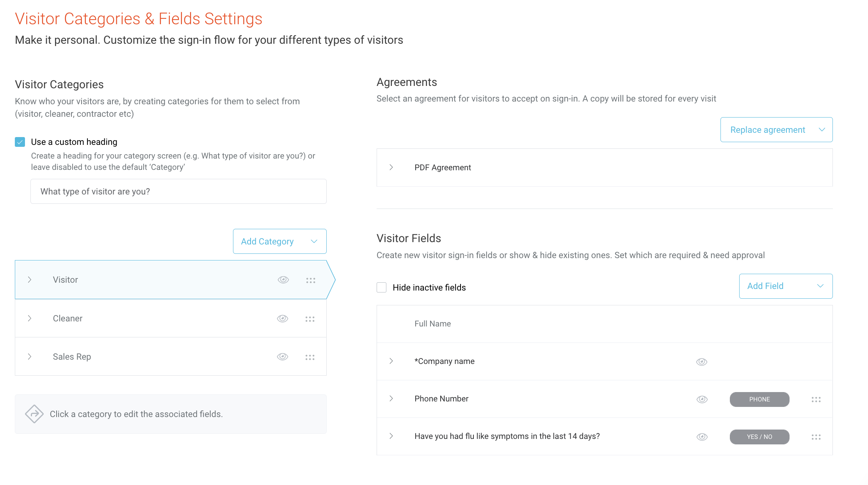
Task: Uncheck the Use a custom heading checkbox
Action: tap(20, 142)
